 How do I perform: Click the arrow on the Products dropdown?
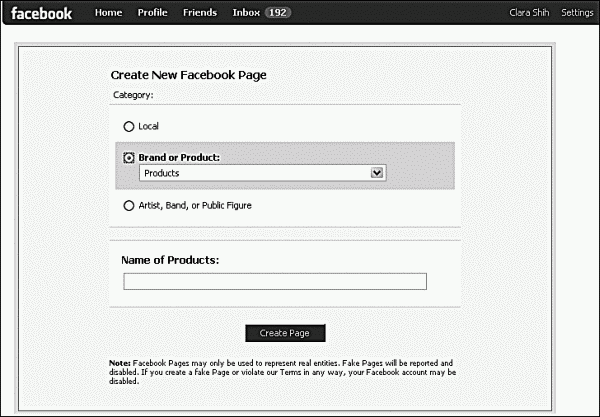[377, 173]
